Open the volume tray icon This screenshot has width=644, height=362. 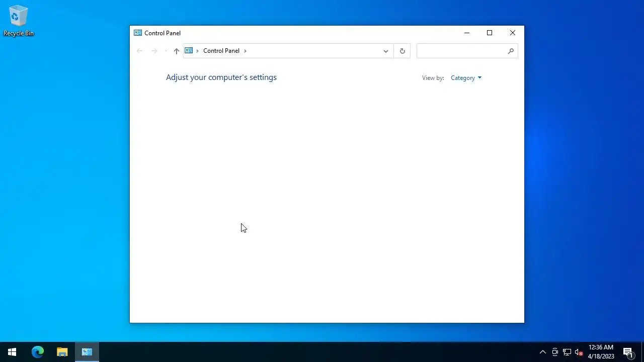[x=579, y=352]
